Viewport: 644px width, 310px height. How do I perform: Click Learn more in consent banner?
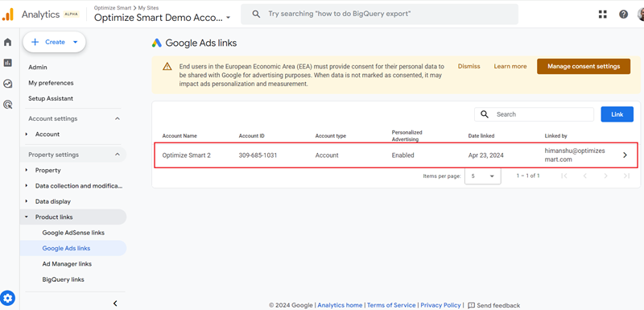click(x=510, y=67)
